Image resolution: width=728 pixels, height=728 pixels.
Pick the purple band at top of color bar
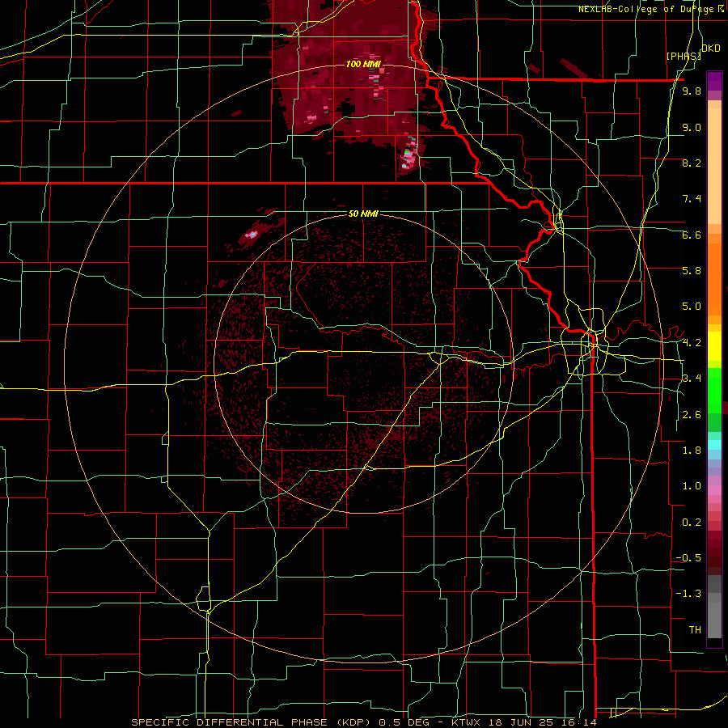(x=714, y=81)
